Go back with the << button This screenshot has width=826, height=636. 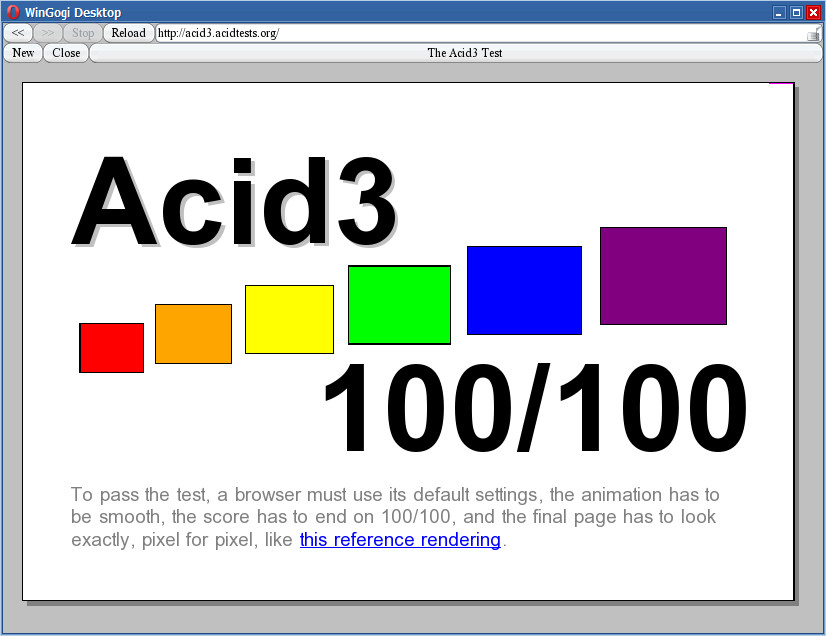[18, 33]
